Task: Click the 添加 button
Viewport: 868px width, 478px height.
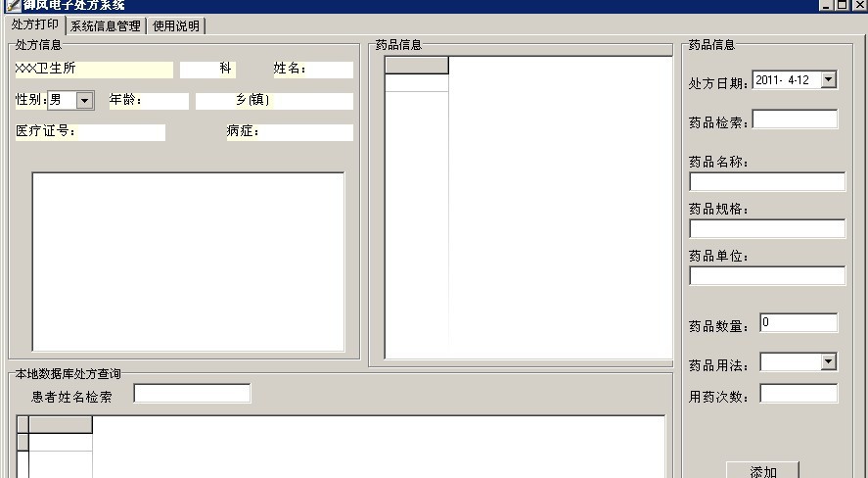Action: coord(763,471)
